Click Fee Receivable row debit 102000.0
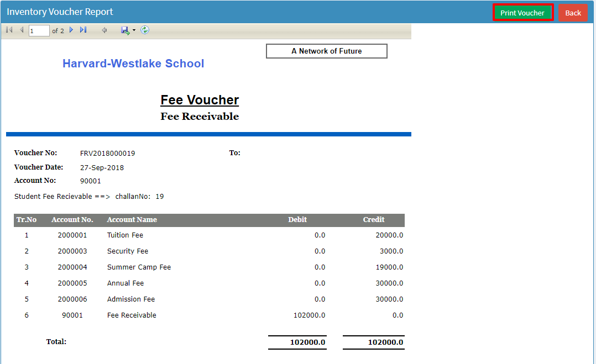This screenshot has height=364, width=596. point(310,315)
